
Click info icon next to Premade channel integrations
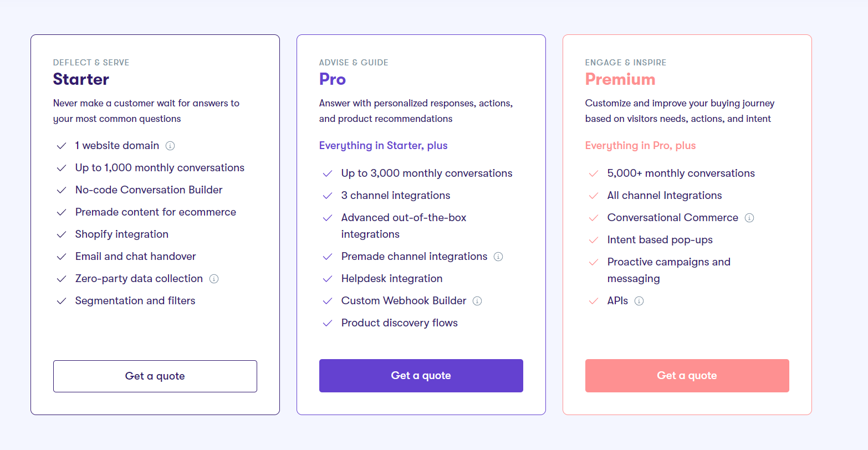[x=498, y=257]
